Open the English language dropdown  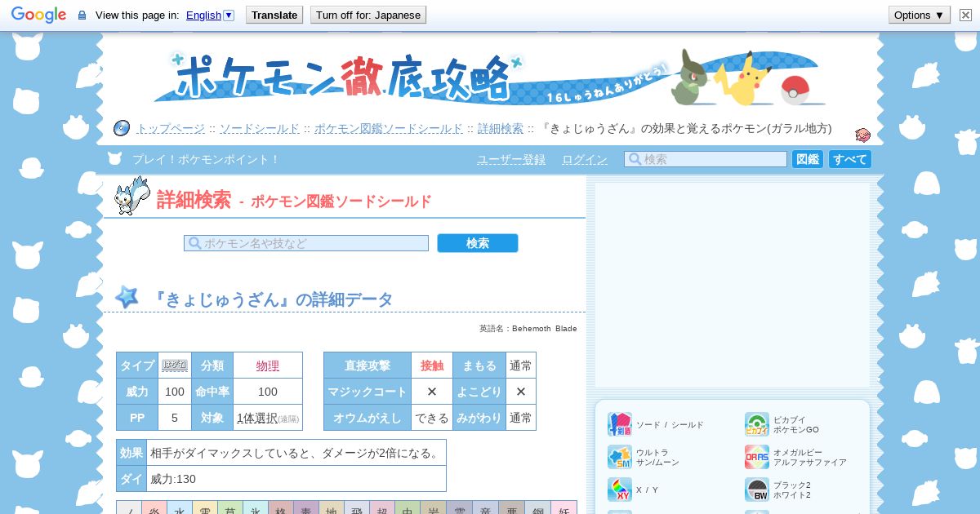pos(210,15)
